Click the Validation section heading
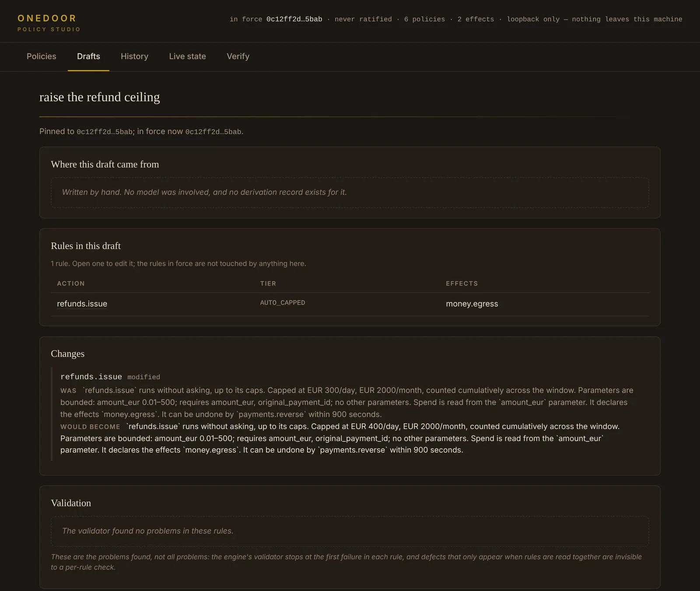The width and height of the screenshot is (700, 591). pos(71,503)
